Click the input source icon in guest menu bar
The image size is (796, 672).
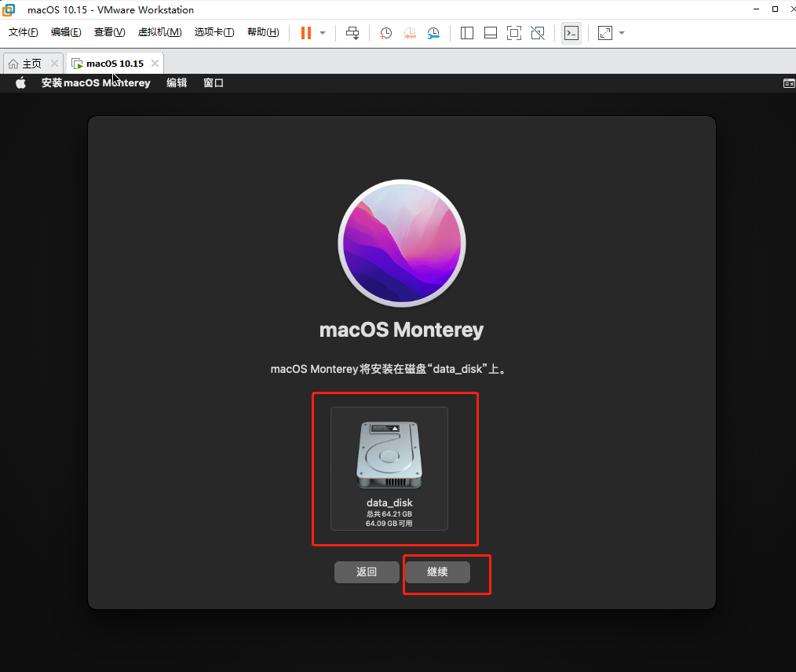tap(789, 83)
